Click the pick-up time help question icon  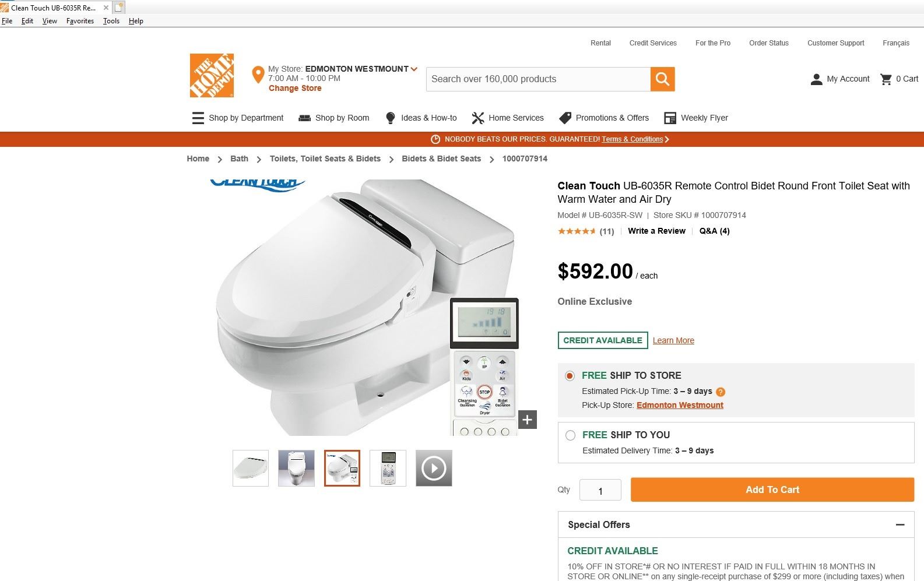[721, 392]
